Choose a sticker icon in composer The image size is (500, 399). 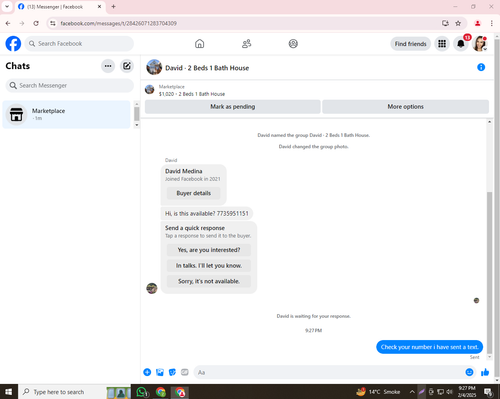pyautogui.click(x=172, y=372)
